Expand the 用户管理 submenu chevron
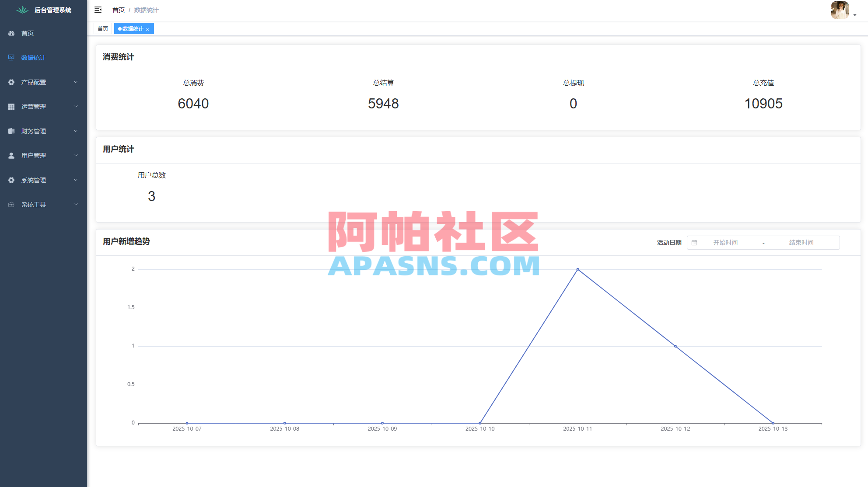This screenshot has height=487, width=868. tap(76, 155)
